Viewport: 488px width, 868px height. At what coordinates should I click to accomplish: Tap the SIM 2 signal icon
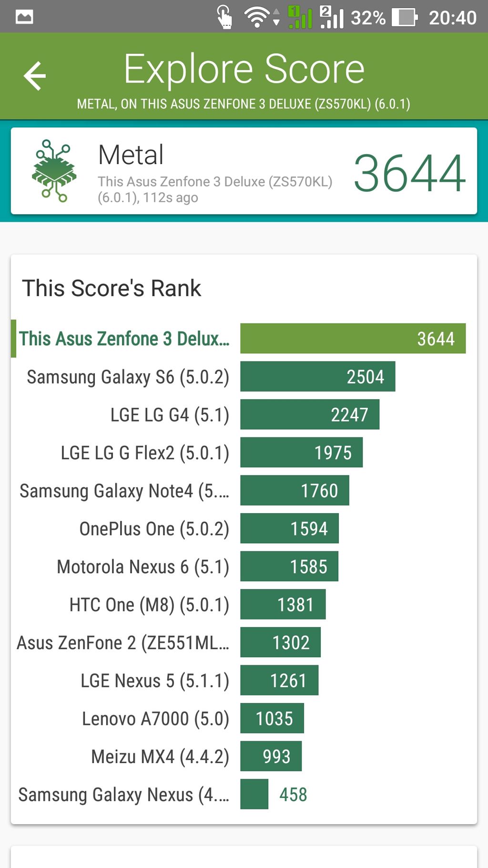pyautogui.click(x=332, y=17)
